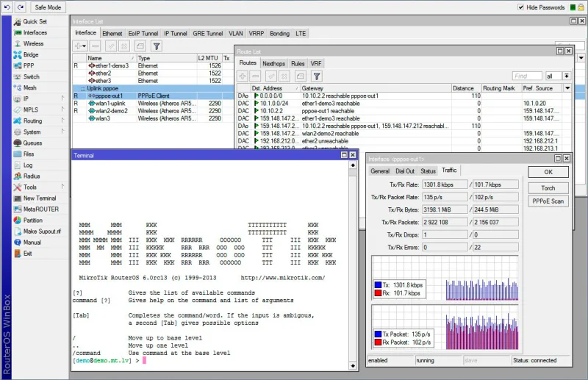Click the Terminal scrollbar down arrow

tap(353, 366)
